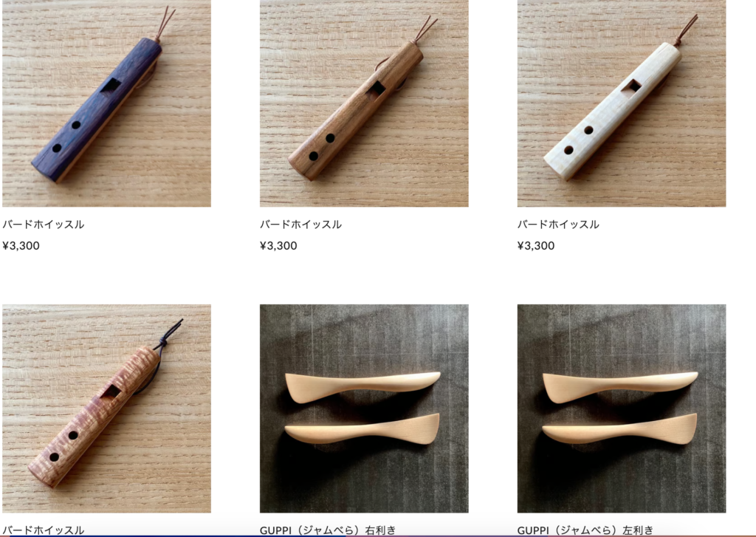Click the square window hole on dark whistle
756x537 pixels.
tap(111, 86)
